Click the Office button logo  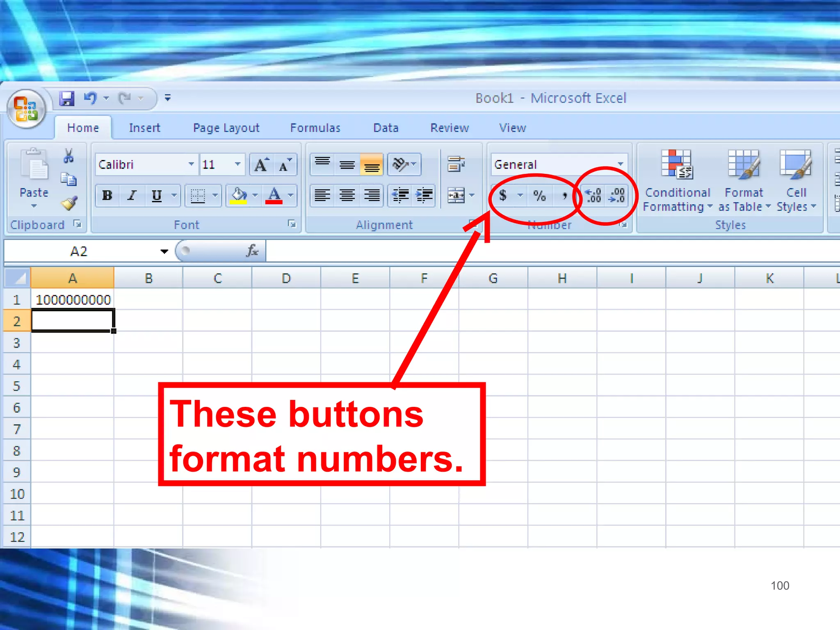(27, 109)
